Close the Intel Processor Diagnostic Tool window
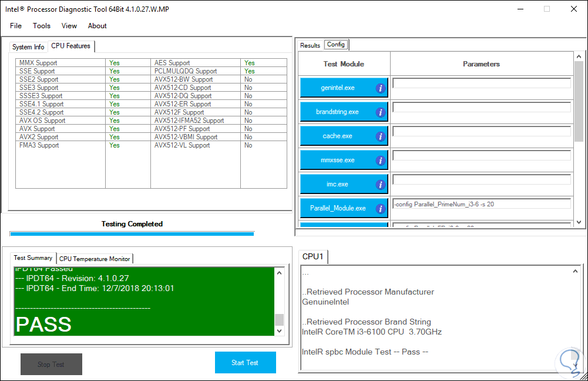 pos(574,9)
